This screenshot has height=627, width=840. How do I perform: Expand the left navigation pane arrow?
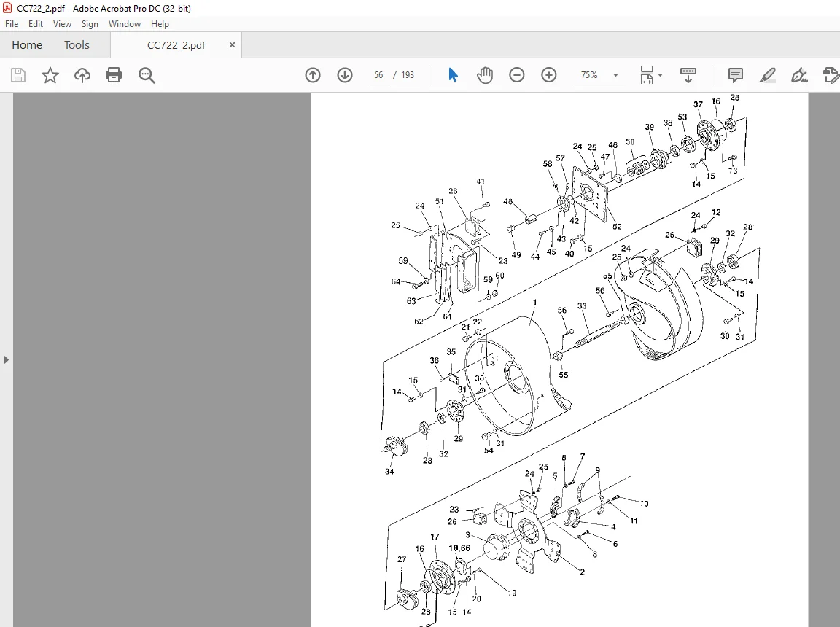pos(6,360)
